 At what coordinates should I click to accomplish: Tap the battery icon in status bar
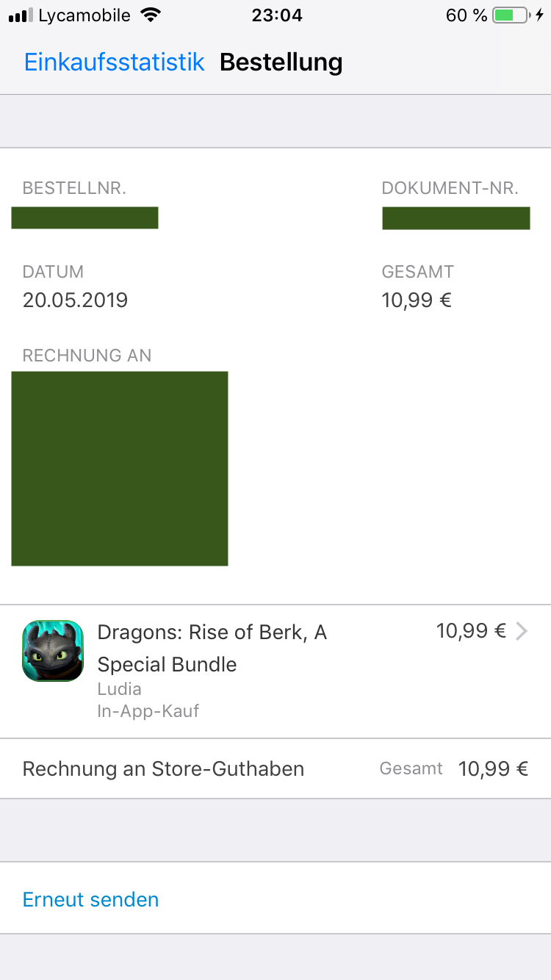point(509,15)
